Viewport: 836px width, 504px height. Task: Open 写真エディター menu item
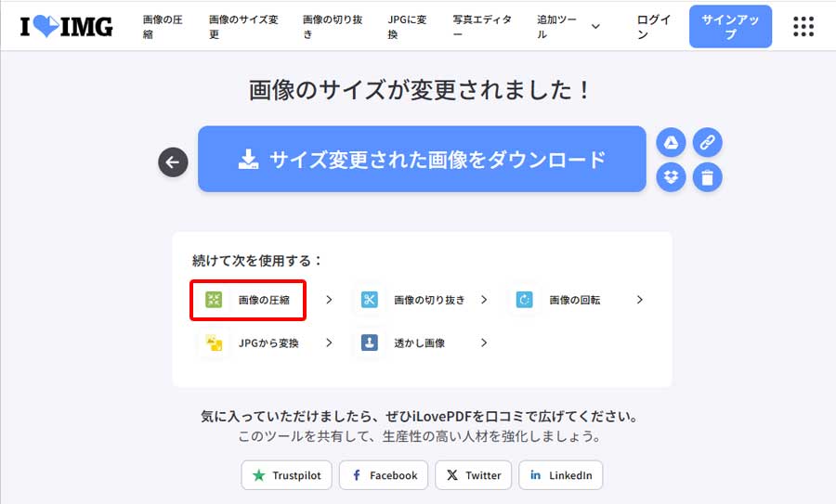[x=482, y=26]
